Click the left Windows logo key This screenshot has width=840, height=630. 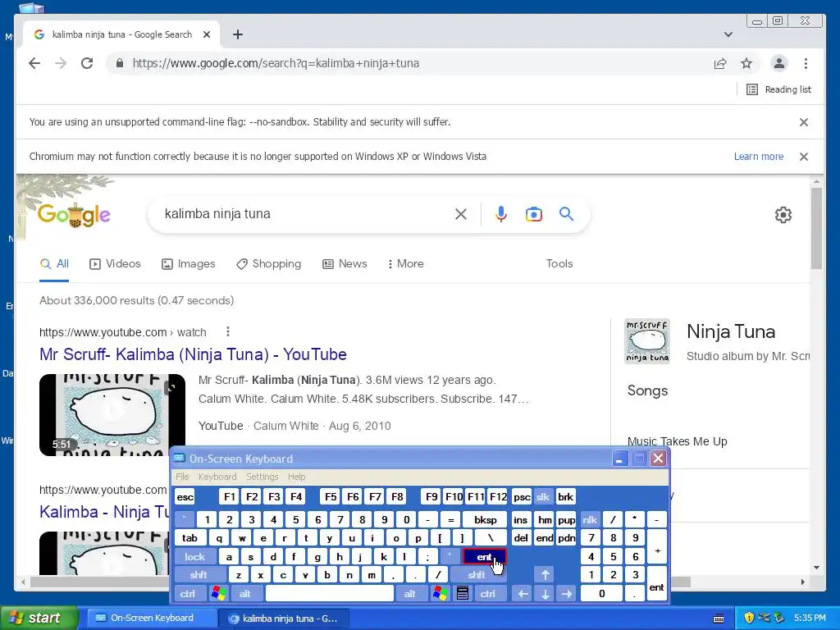click(x=218, y=594)
